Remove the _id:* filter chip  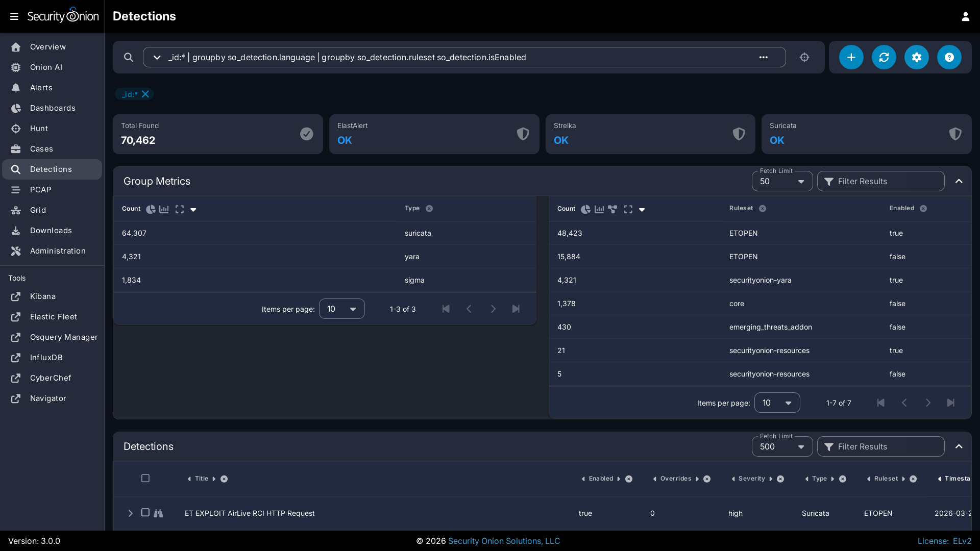point(145,94)
